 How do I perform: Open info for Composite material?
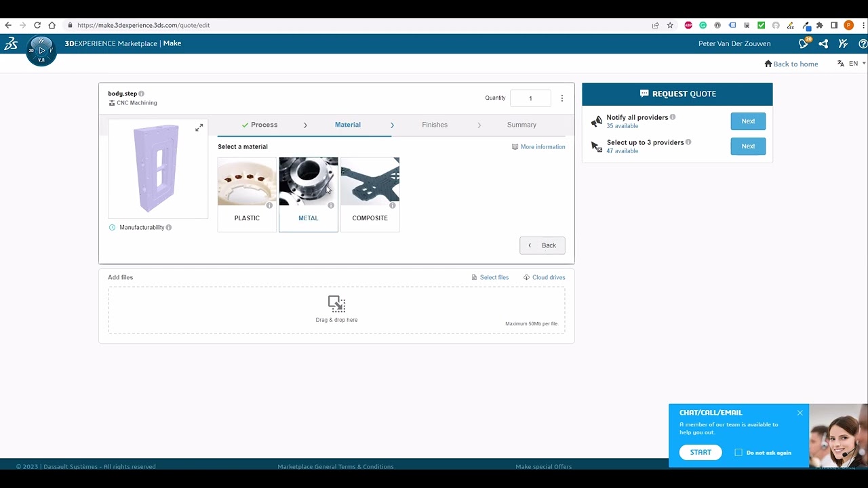point(392,205)
